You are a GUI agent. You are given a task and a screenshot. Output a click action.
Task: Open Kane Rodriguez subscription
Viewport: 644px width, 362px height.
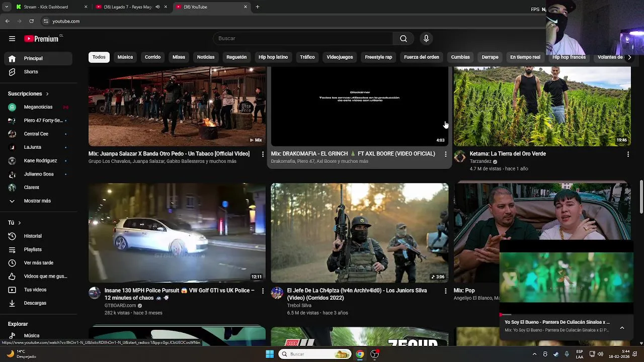point(38,161)
